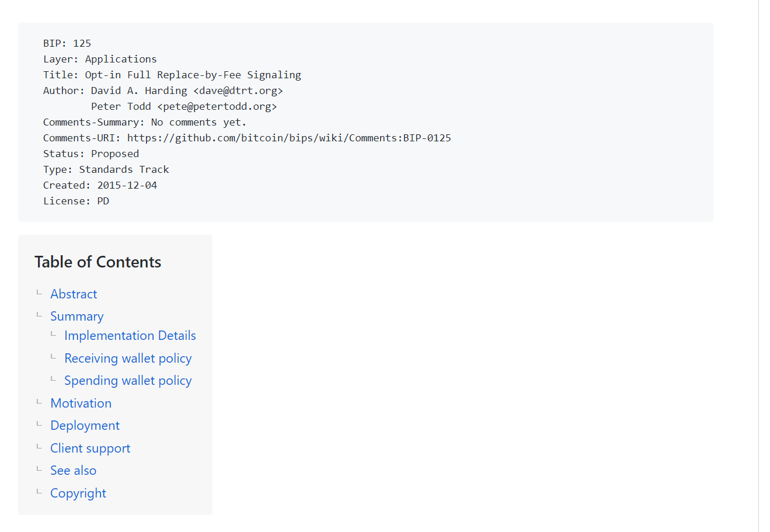Click the Status: Proposed line
Viewport: 770px width, 532px height.
pos(91,154)
